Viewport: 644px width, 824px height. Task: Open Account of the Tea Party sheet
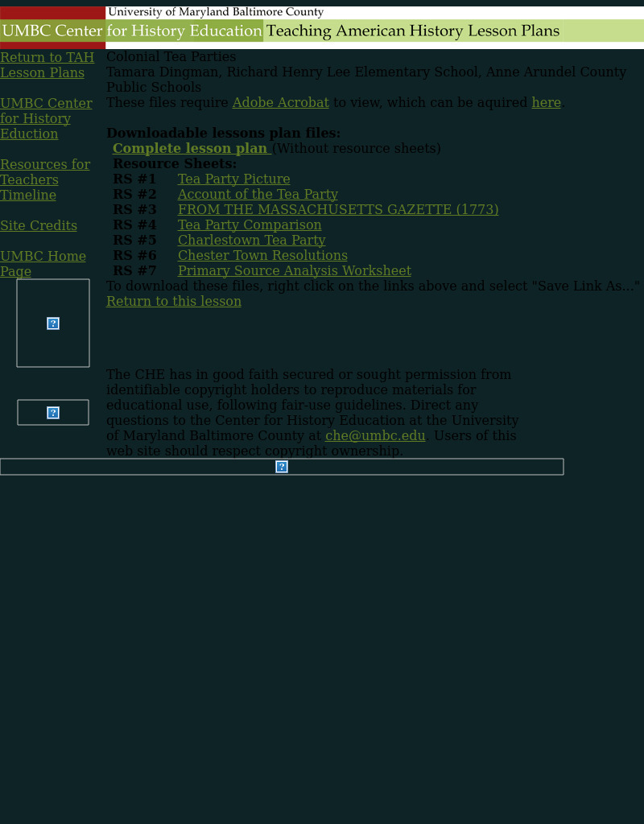(258, 194)
